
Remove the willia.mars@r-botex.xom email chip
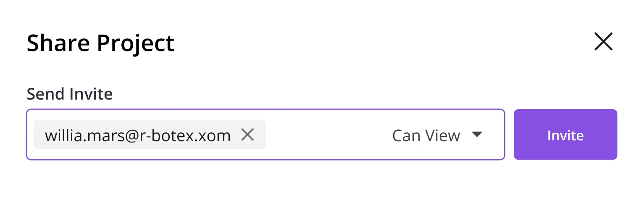coord(248,135)
